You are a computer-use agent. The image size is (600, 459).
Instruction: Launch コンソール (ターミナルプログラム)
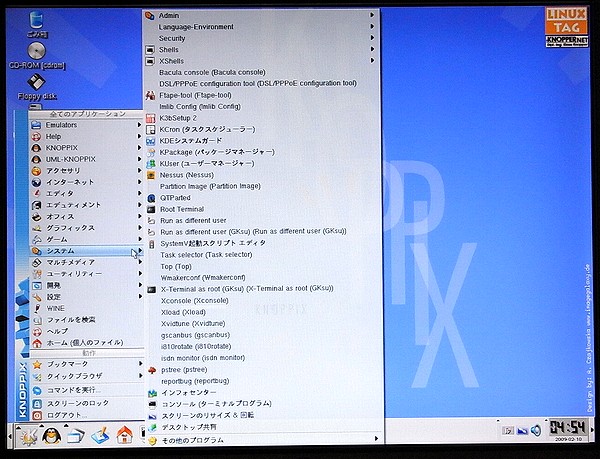(x=217, y=404)
